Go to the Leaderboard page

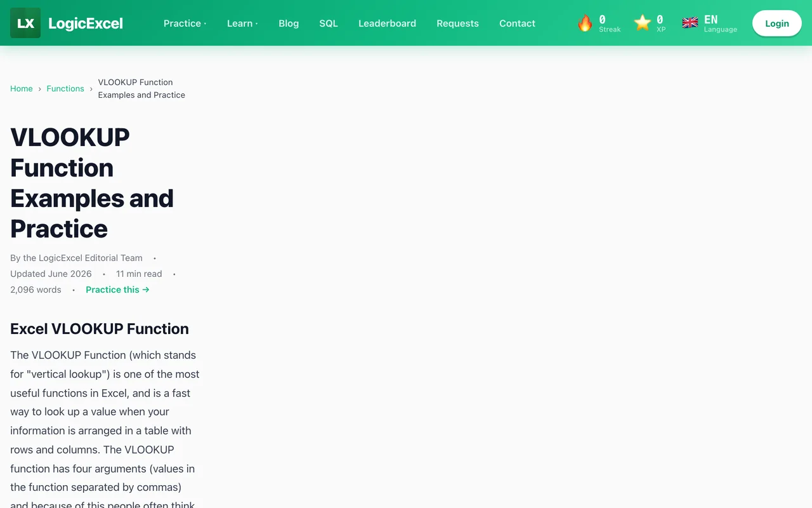click(387, 23)
